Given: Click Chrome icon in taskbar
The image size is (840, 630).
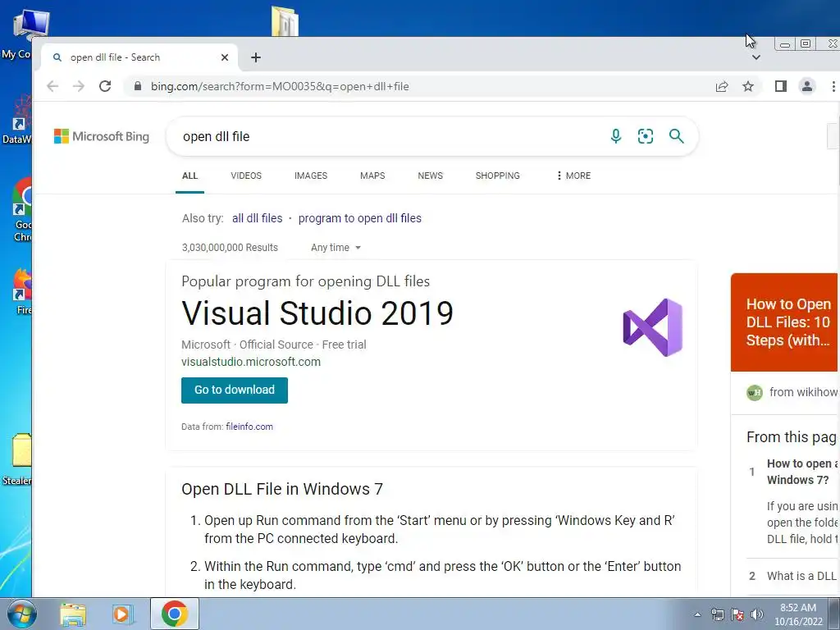Looking at the screenshot, I should pos(174,614).
